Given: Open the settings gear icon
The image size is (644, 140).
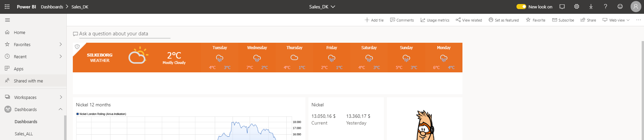Looking at the screenshot, I should pos(577,7).
